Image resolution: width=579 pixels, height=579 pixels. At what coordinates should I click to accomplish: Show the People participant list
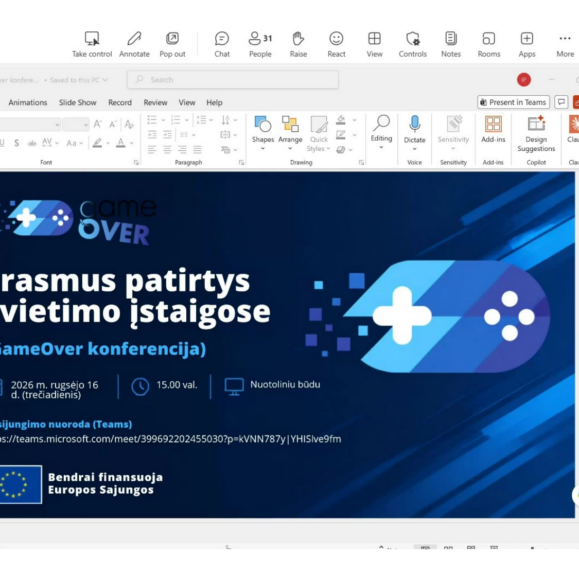(260, 44)
